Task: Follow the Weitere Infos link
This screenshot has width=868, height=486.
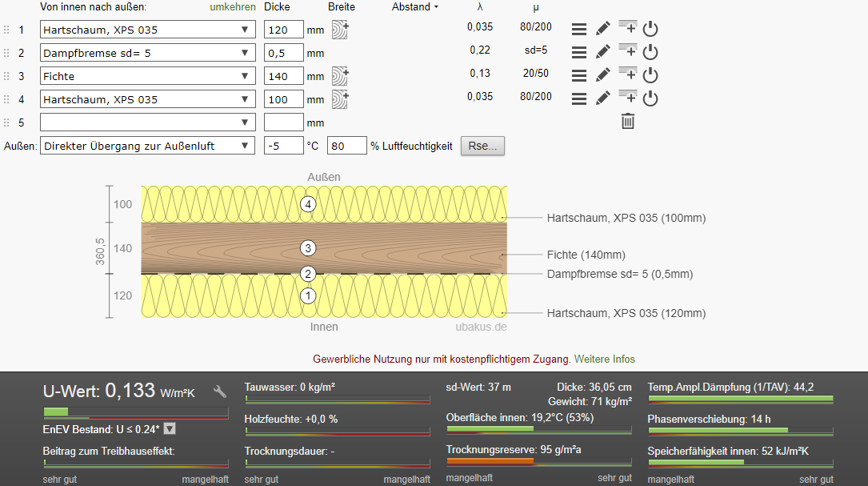Action: pyautogui.click(x=604, y=359)
